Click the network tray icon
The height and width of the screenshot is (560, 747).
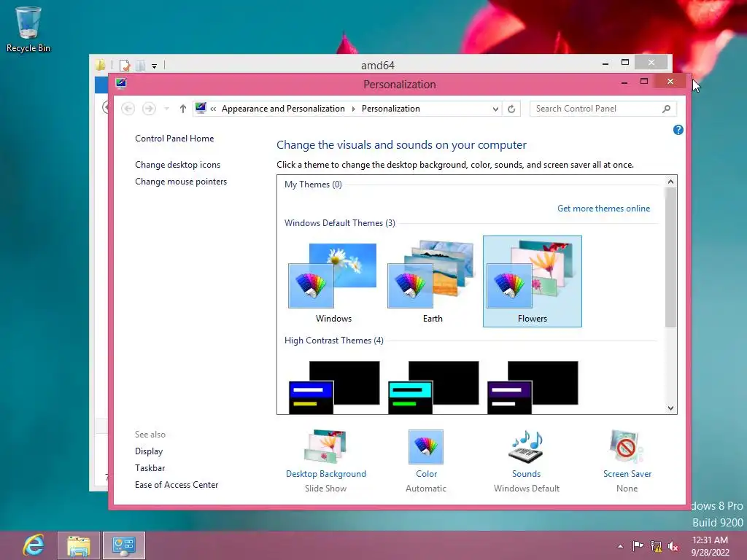click(x=656, y=546)
